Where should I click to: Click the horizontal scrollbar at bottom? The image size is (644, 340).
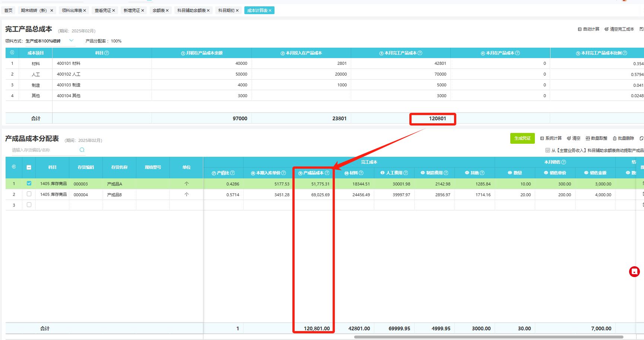488,337
